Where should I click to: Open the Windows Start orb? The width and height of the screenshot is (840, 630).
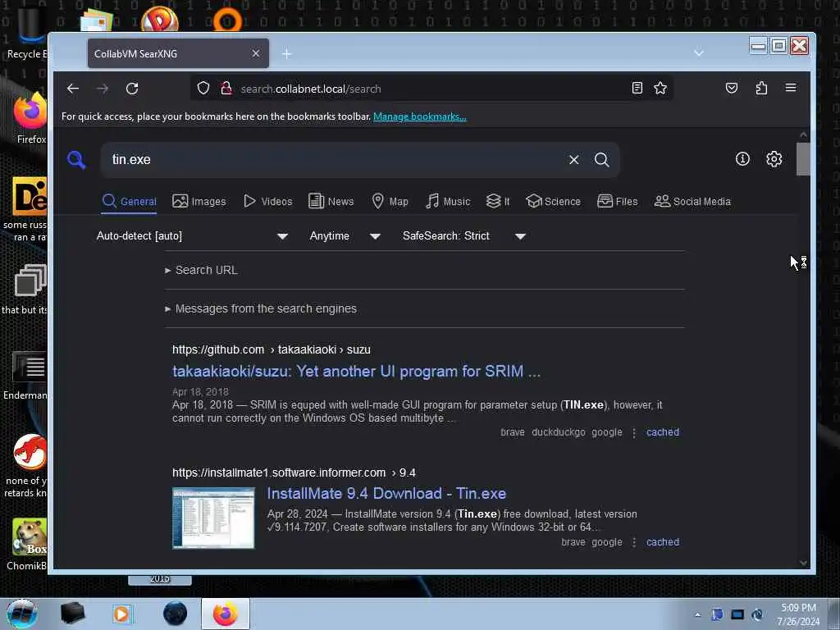click(x=21, y=614)
